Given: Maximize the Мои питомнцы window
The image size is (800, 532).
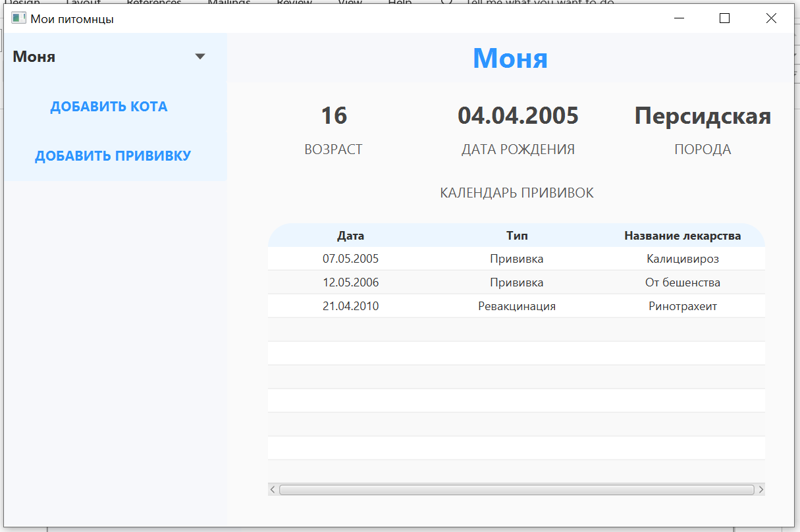Looking at the screenshot, I should 724,18.
